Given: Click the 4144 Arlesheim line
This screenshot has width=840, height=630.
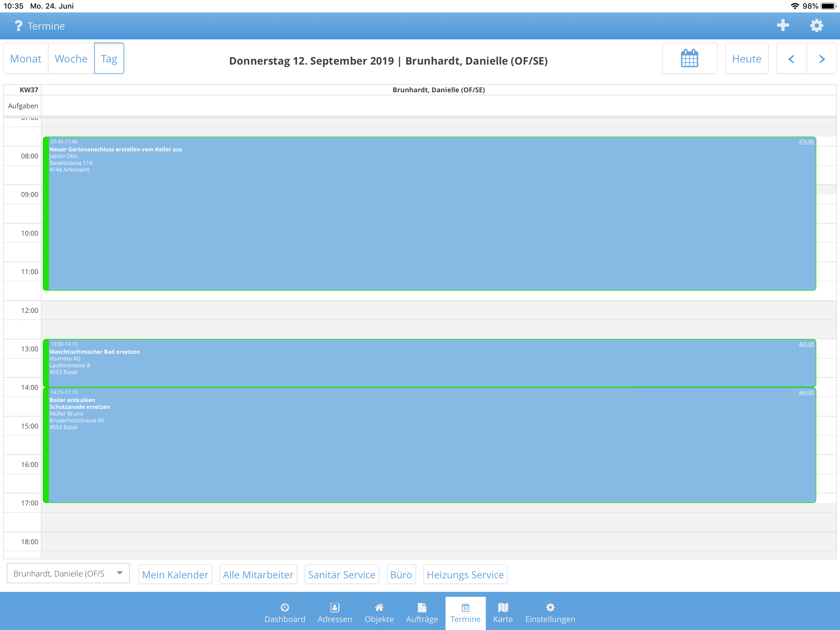Looking at the screenshot, I should click(x=69, y=170).
